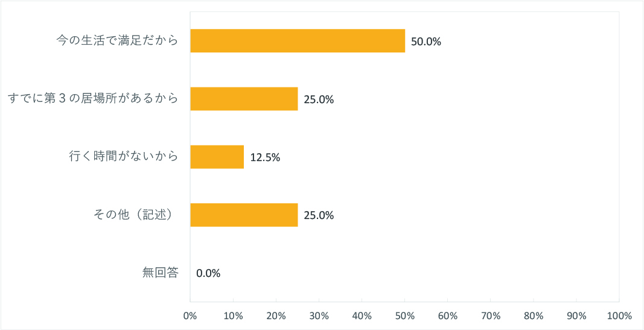Select the 50% axis tick label
The width and height of the screenshot is (644, 330).
pos(404,316)
